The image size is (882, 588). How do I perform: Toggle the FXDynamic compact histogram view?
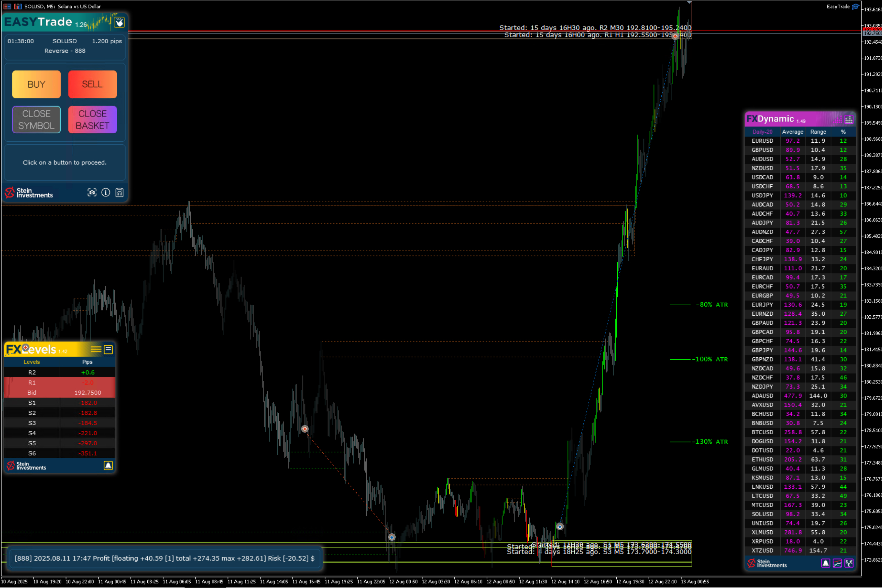[838, 120]
